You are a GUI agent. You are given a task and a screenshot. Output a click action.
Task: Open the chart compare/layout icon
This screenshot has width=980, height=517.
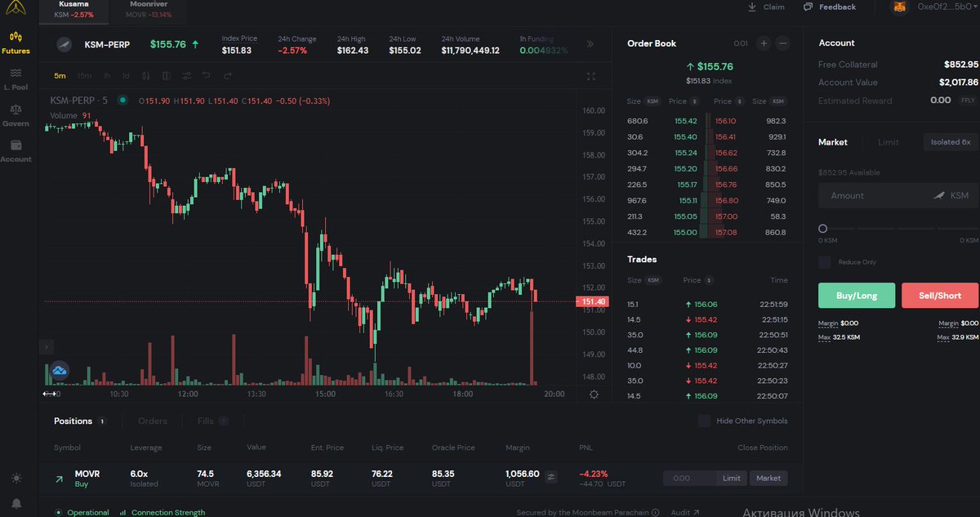(x=167, y=76)
